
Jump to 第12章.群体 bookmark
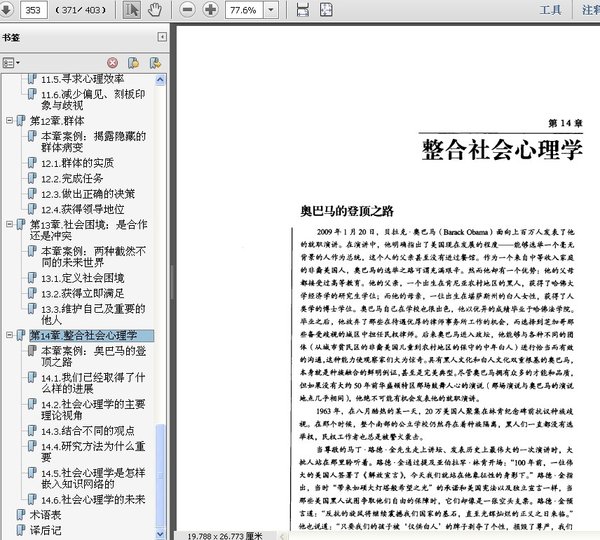(x=57, y=121)
